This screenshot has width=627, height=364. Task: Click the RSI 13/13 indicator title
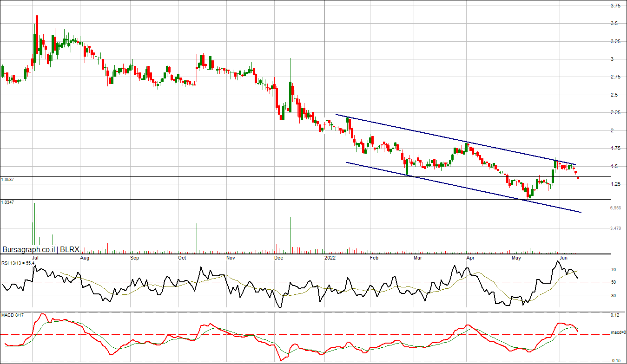18,263
